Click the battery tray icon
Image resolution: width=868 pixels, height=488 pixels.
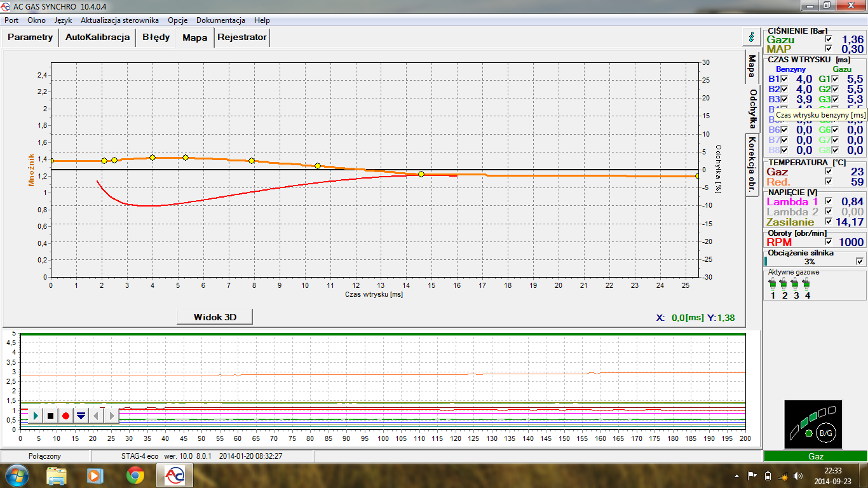pyautogui.click(x=767, y=475)
